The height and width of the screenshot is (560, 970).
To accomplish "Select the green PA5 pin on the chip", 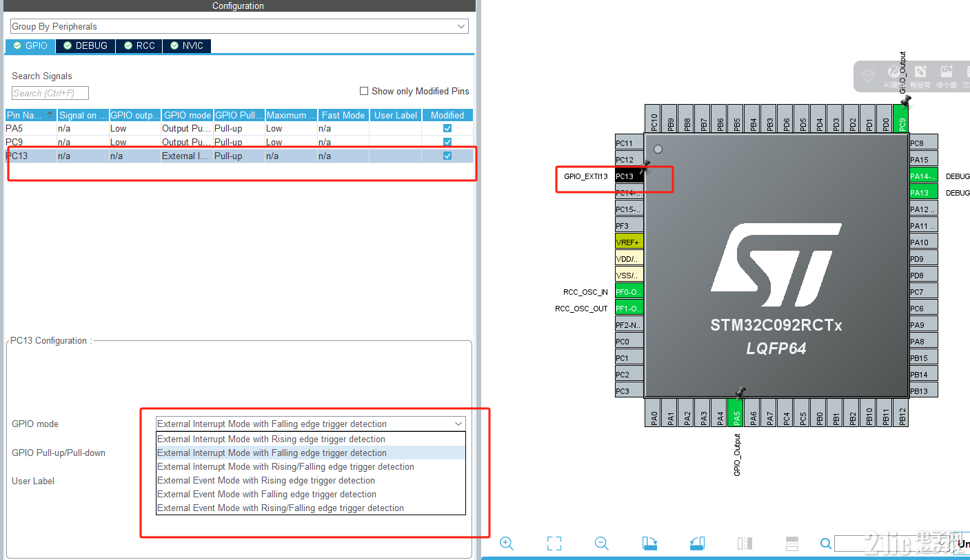I will pos(736,412).
